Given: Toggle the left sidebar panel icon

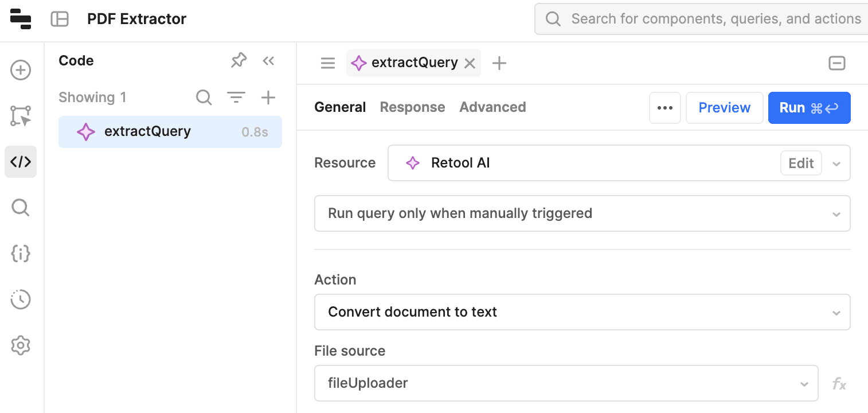Looking at the screenshot, I should coord(60,19).
